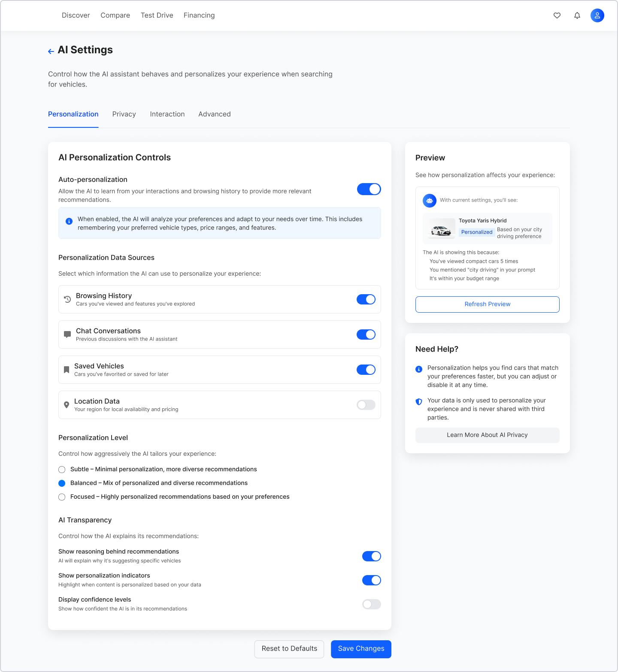Open the favorites heart icon

[557, 15]
